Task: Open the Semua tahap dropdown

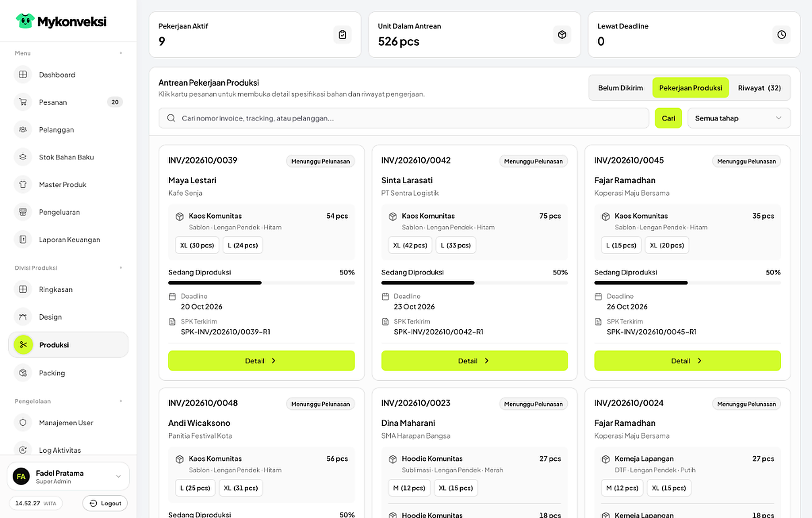Action: coord(739,118)
